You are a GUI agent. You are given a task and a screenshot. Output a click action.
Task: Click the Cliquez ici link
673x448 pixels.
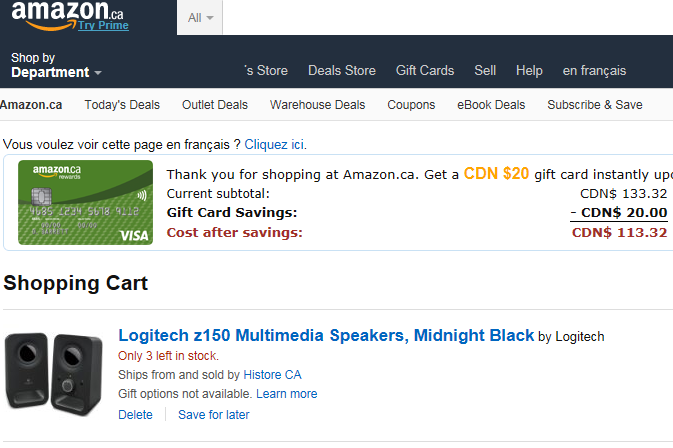pos(275,144)
